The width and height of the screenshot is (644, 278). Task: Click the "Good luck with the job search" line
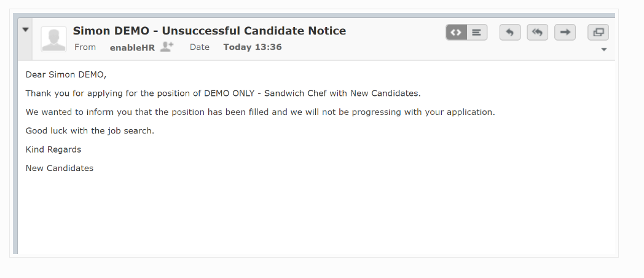click(90, 130)
